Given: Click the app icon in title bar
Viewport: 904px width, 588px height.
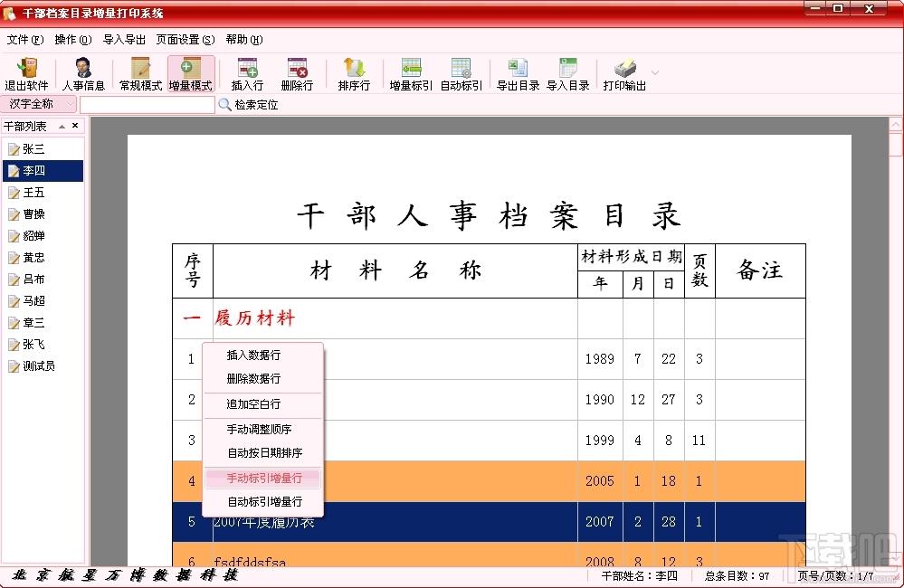Looking at the screenshot, I should 9,13.
